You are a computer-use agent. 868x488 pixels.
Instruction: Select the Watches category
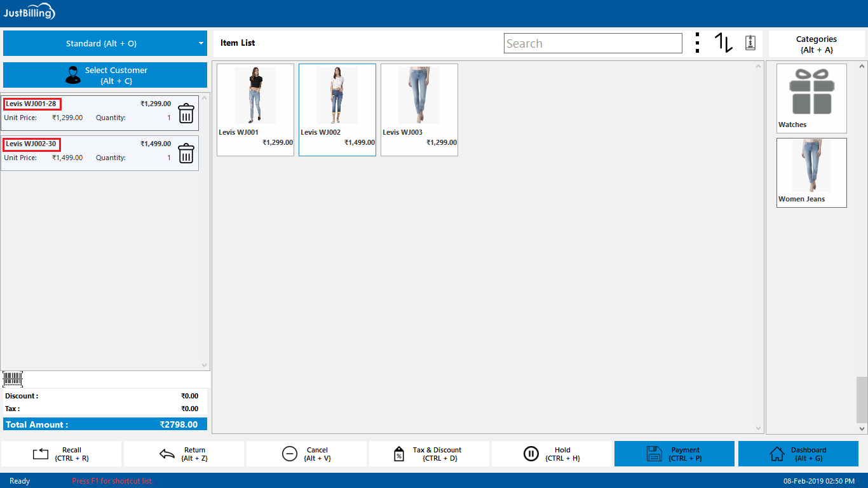(x=811, y=98)
